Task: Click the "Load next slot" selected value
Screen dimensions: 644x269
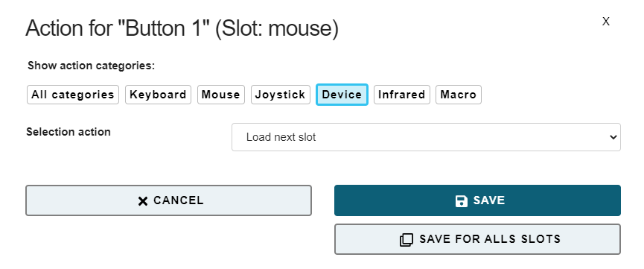Action: click(x=281, y=137)
